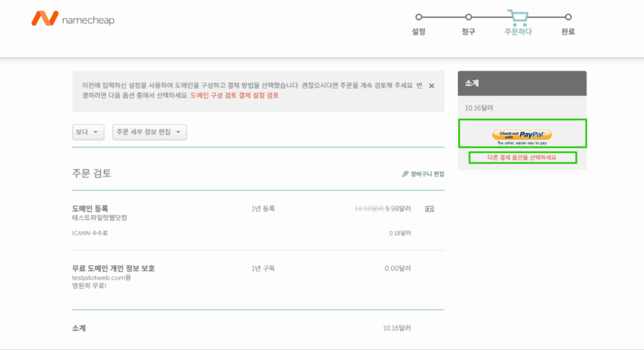Click the 9.98달러 discounted price
644x350 pixels.
click(398, 209)
